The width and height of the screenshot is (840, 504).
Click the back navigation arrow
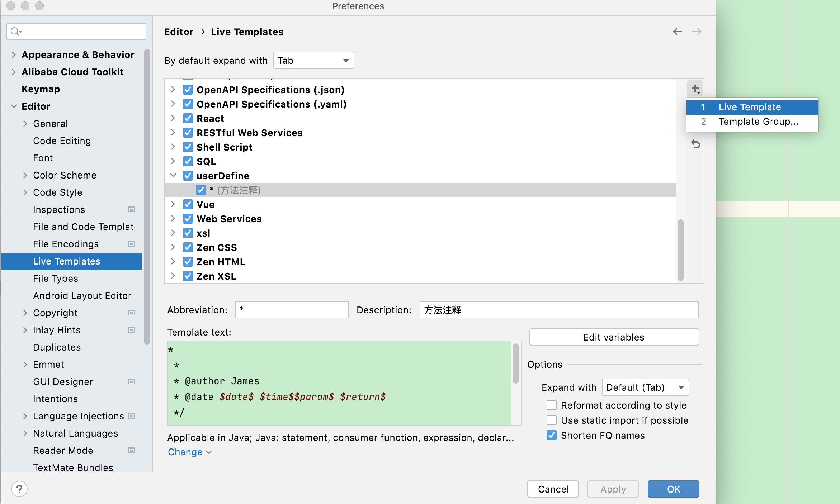click(677, 32)
